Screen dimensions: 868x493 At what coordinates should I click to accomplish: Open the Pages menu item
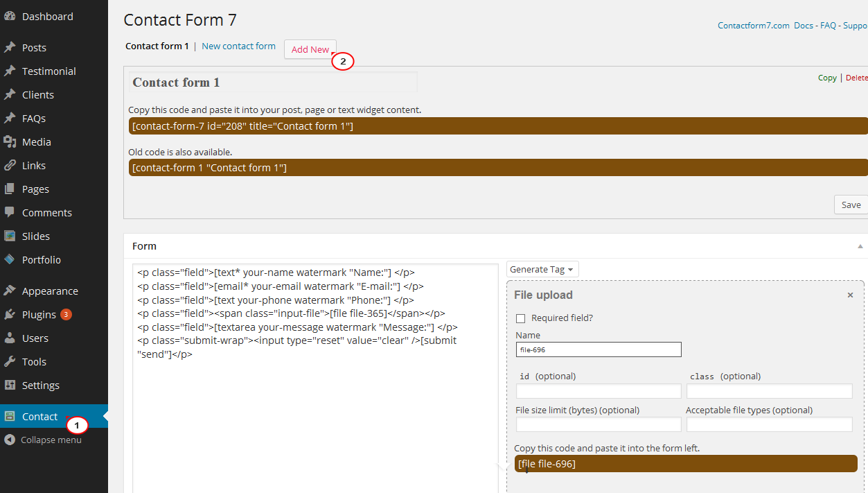tap(35, 189)
